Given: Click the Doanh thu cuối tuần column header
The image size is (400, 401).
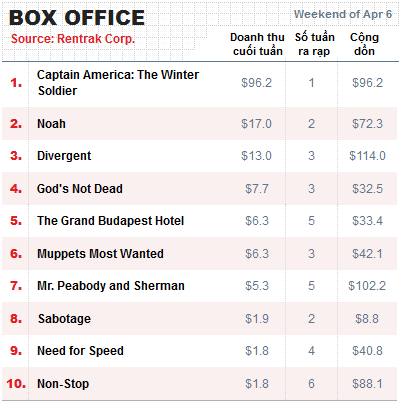Looking at the screenshot, I should point(257,44).
